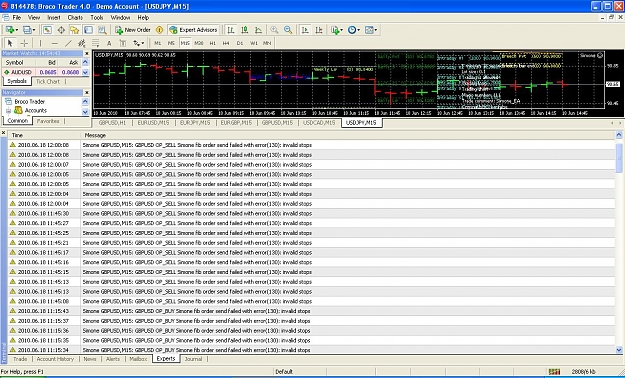The image size is (625, 378).
Task: Select the H1 timeframe button
Action: pyautogui.click(x=212, y=43)
